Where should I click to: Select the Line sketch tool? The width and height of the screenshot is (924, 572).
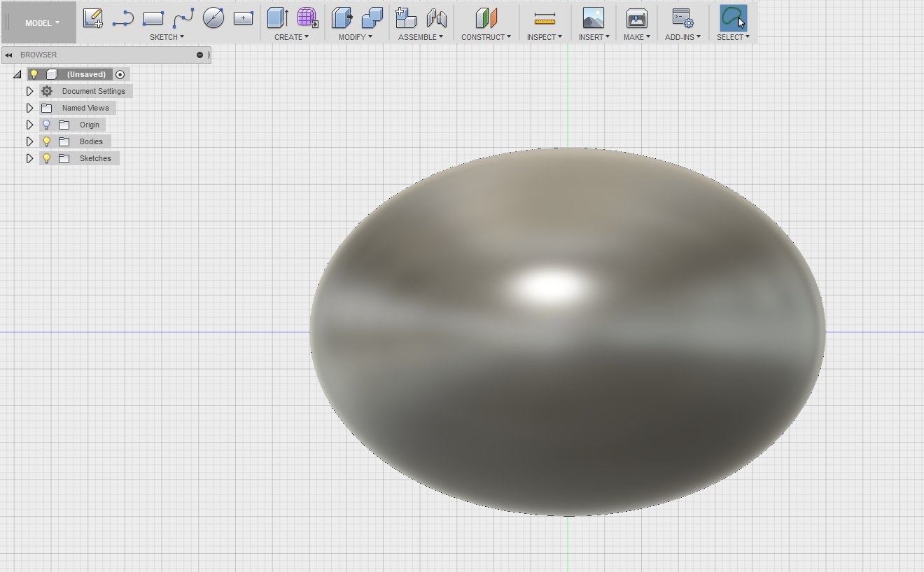click(x=123, y=18)
